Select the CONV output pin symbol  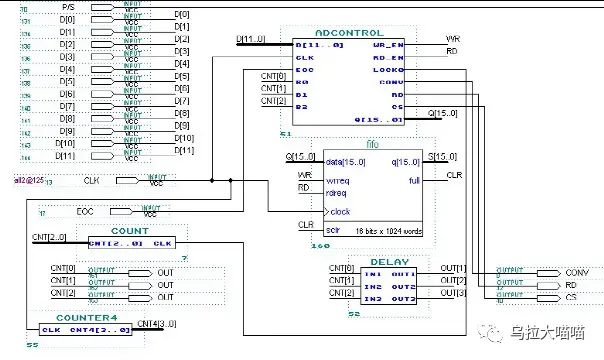[549, 273]
